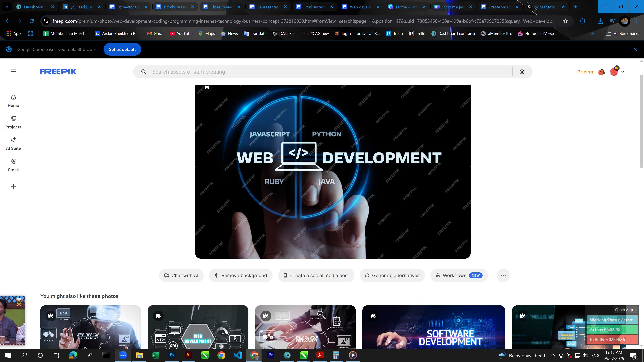Open Apps bookmark shortcut

click(x=14, y=34)
